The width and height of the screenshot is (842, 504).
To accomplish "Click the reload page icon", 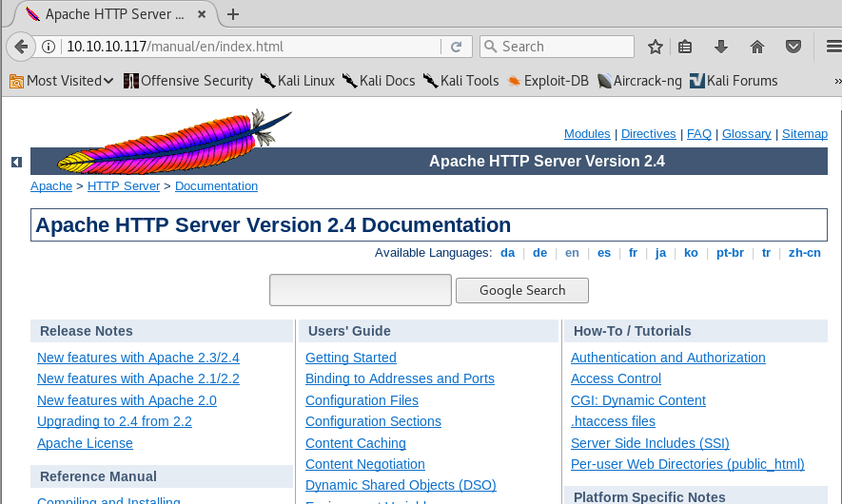I will (457, 47).
